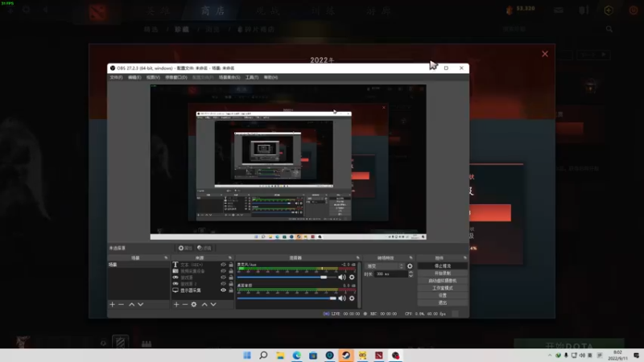This screenshot has height=362, width=644.
Task: Click the start recording button in Controls
Action: (x=442, y=274)
